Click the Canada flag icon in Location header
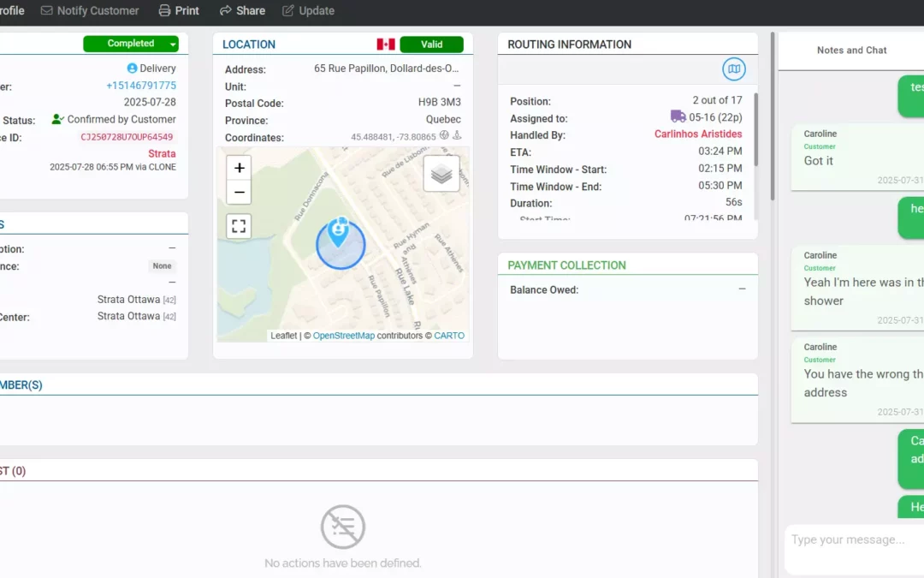 [388, 44]
